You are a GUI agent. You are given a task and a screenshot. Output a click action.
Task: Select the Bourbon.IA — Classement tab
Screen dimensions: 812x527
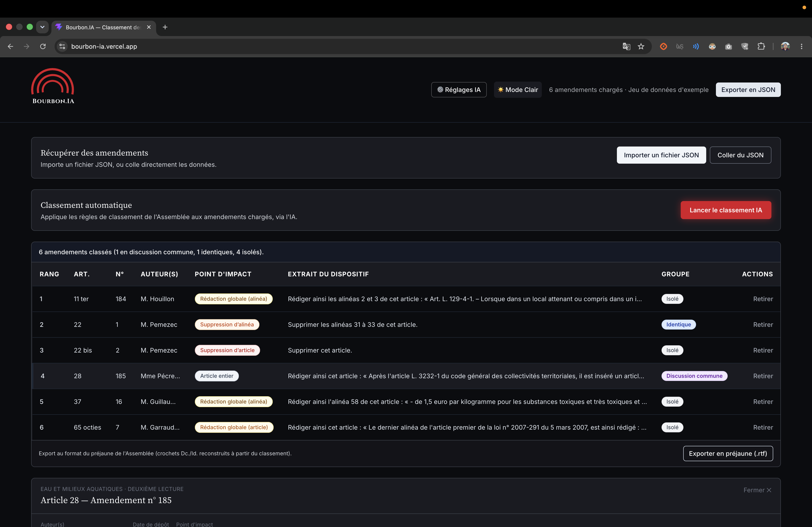click(x=103, y=27)
